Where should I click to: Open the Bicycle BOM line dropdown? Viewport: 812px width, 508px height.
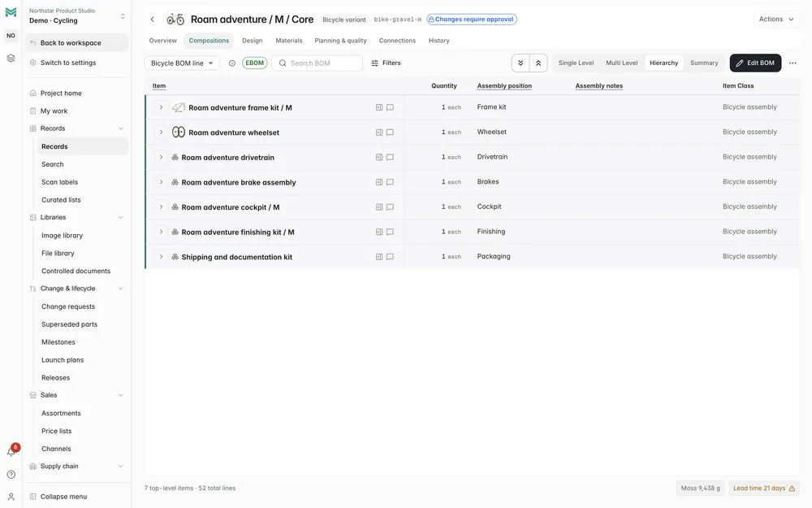click(x=182, y=63)
